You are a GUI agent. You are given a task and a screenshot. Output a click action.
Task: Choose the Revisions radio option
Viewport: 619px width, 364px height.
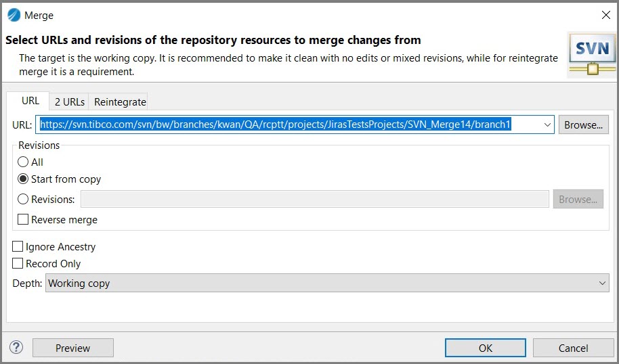pyautogui.click(x=24, y=200)
